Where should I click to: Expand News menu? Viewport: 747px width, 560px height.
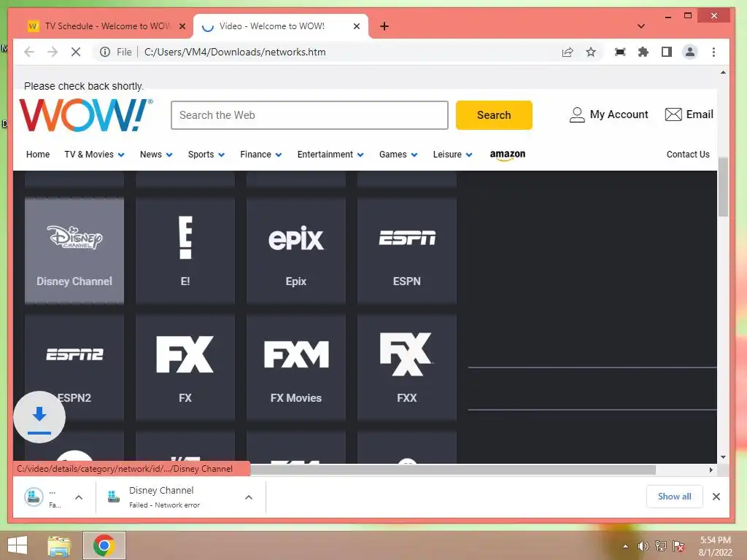pos(156,155)
